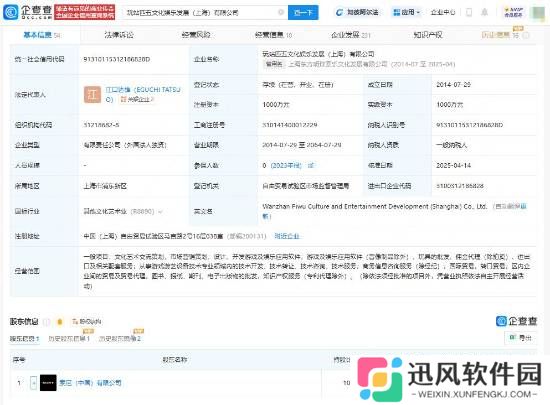
Task: Select the 历史股东信息 1 sub-tab
Action: [69, 338]
